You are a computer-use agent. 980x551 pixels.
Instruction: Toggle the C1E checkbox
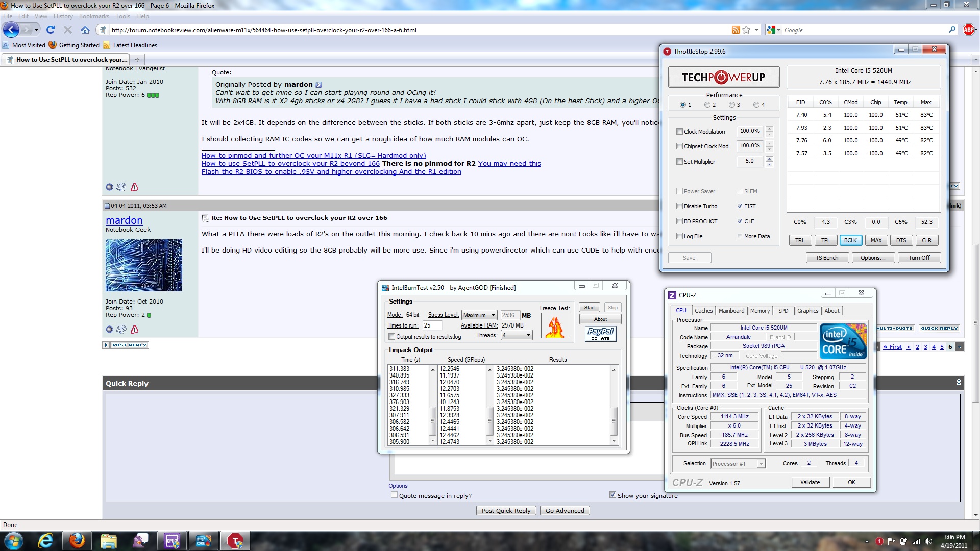pos(740,221)
